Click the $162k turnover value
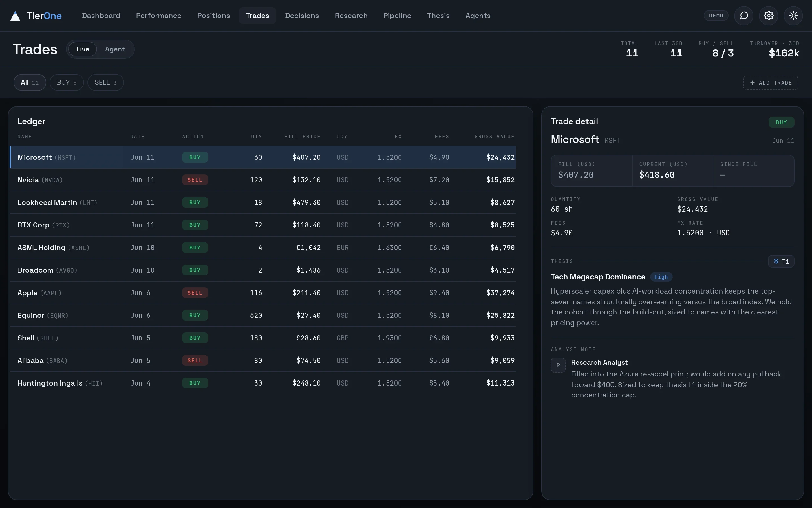 click(x=784, y=53)
